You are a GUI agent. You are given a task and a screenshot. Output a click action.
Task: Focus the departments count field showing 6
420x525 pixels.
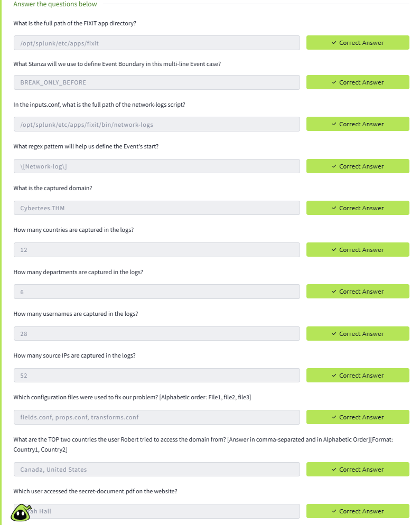coord(156,292)
